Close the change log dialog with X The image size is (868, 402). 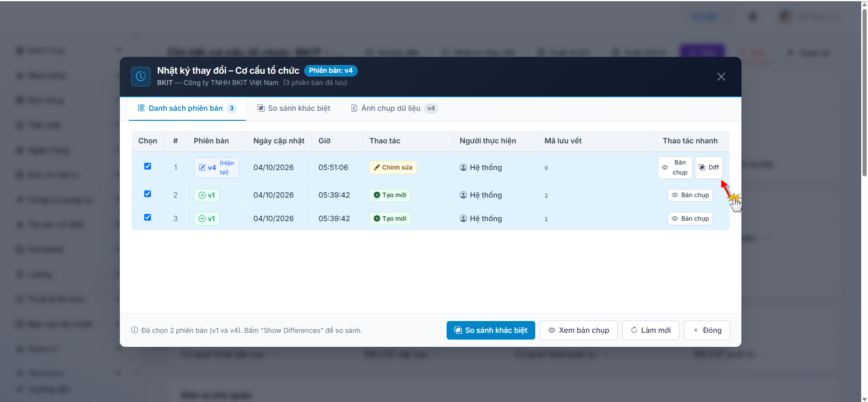coord(721,77)
